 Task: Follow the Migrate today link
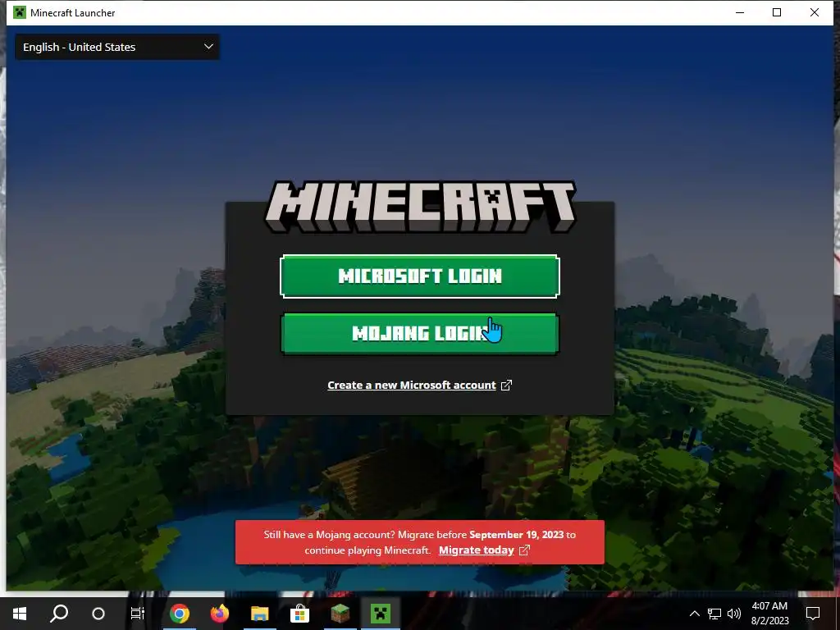pyautogui.click(x=477, y=550)
